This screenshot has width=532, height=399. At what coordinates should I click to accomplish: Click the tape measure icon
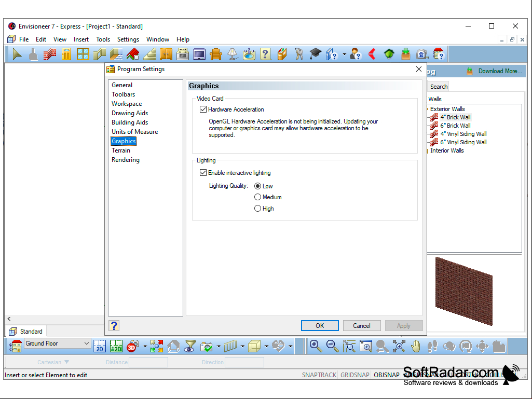click(422, 54)
